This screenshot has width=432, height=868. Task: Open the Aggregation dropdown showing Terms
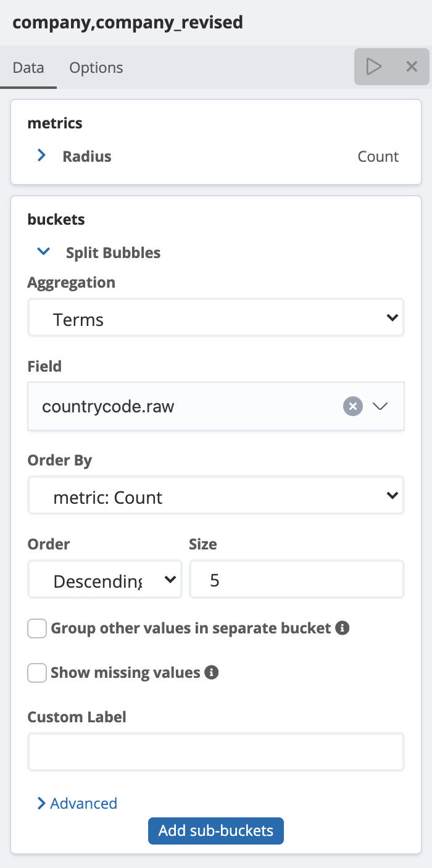coord(216,317)
